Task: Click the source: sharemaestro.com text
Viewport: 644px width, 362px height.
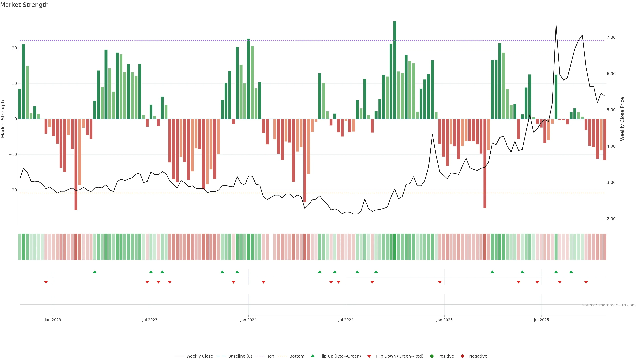Action: click(609, 305)
